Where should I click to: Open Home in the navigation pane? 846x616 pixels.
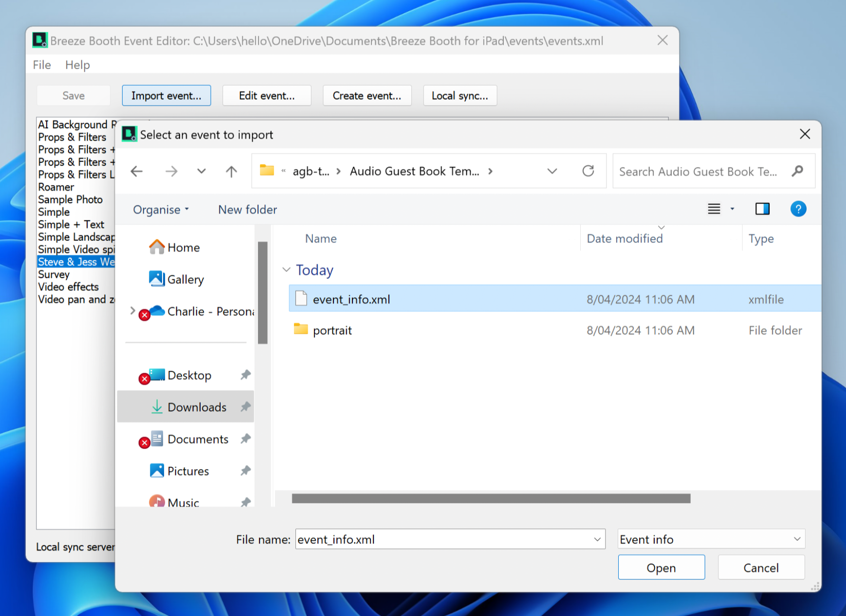[x=183, y=248]
